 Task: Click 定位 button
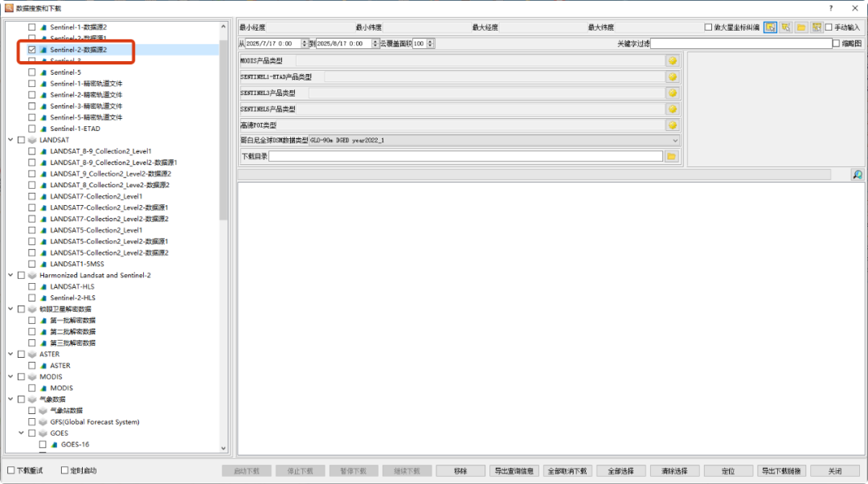[728, 471]
